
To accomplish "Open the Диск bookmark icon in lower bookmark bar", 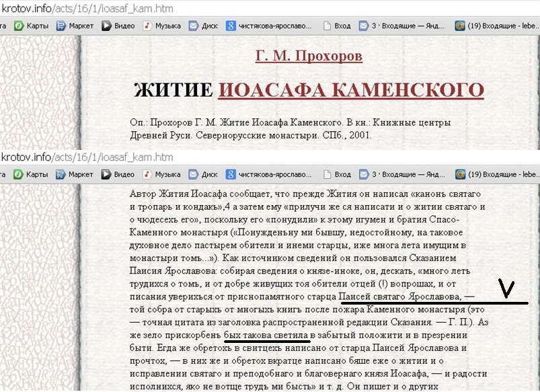I will [x=193, y=174].
